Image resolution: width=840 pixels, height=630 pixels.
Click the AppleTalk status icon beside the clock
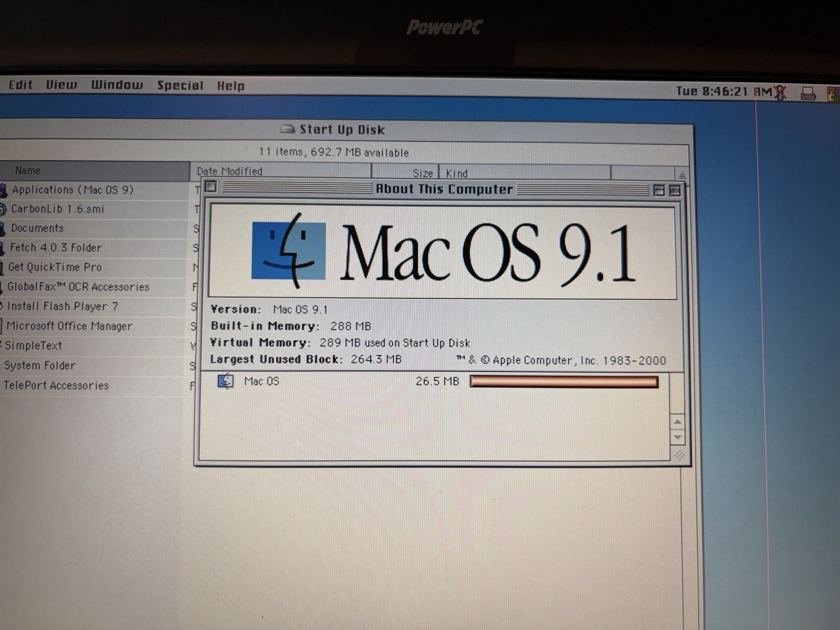[x=780, y=92]
